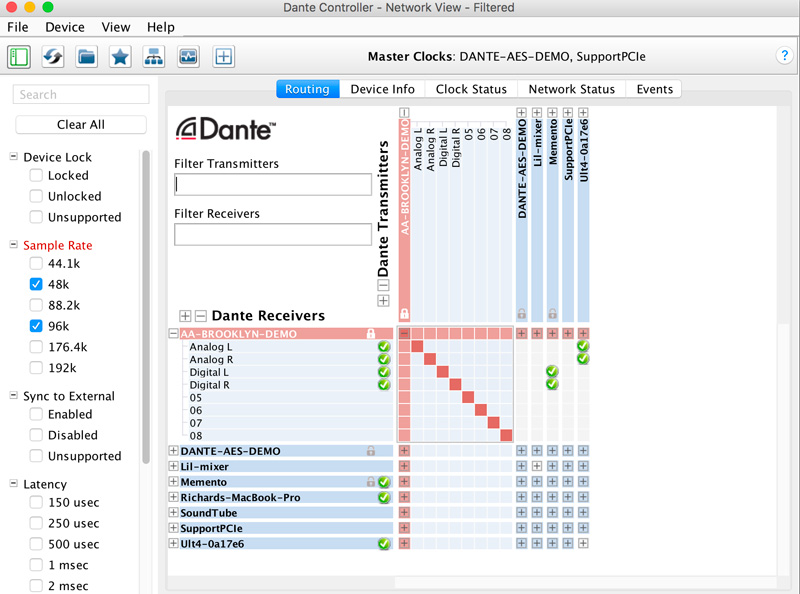
Task: Open the File menu
Action: point(18,27)
